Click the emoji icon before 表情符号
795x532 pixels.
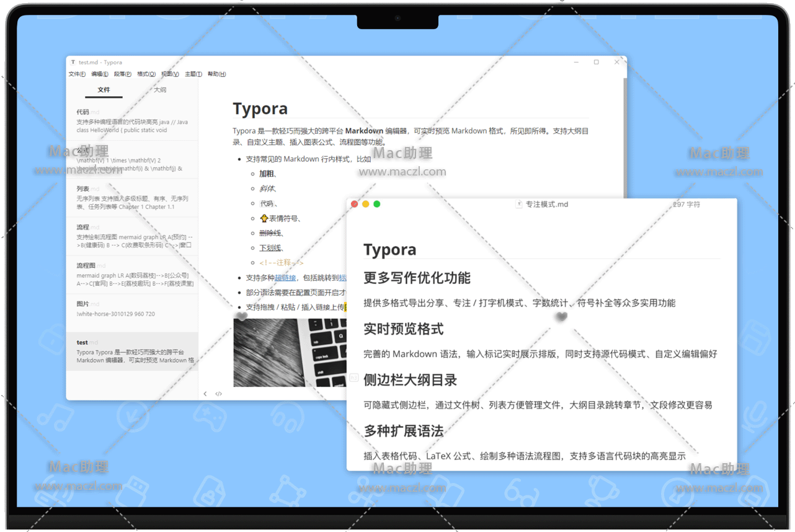click(x=264, y=218)
